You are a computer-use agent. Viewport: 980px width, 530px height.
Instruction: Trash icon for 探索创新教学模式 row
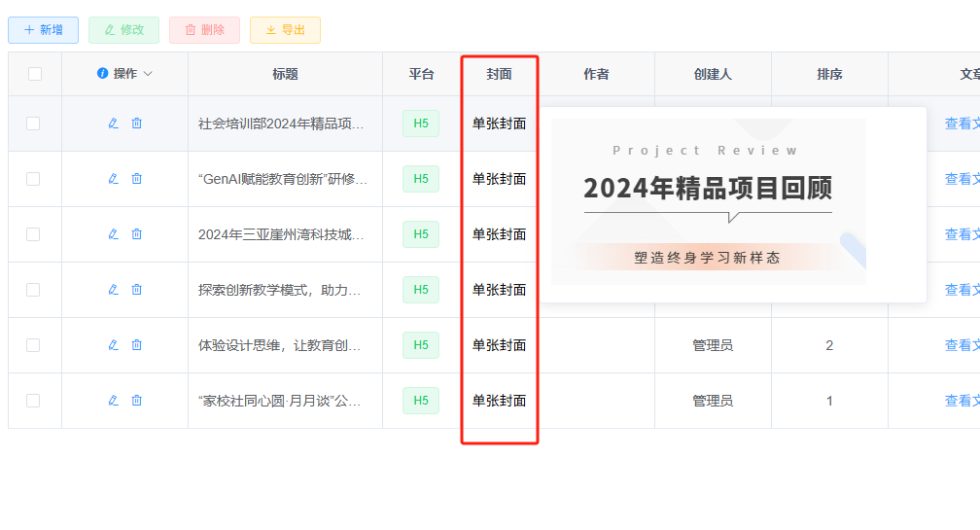click(136, 290)
